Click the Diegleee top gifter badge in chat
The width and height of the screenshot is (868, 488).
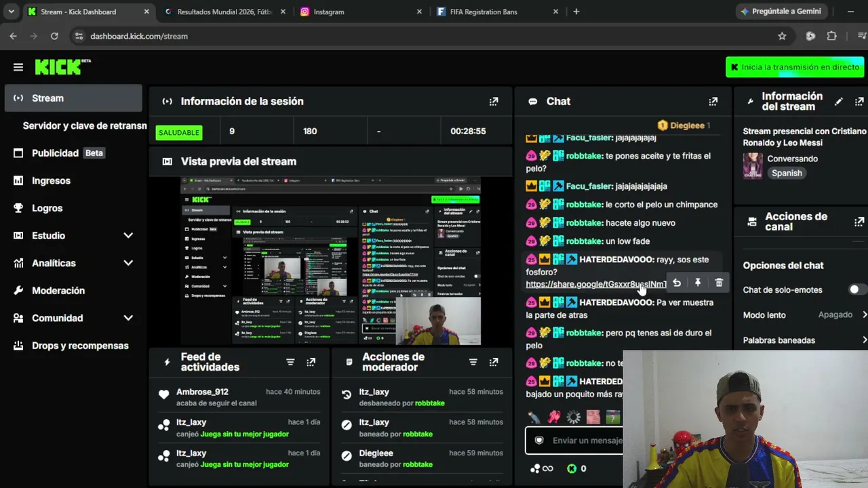684,125
